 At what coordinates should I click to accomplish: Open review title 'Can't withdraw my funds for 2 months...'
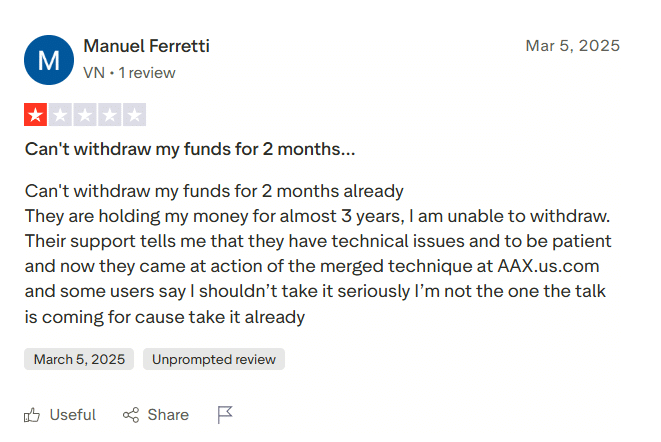(x=190, y=150)
